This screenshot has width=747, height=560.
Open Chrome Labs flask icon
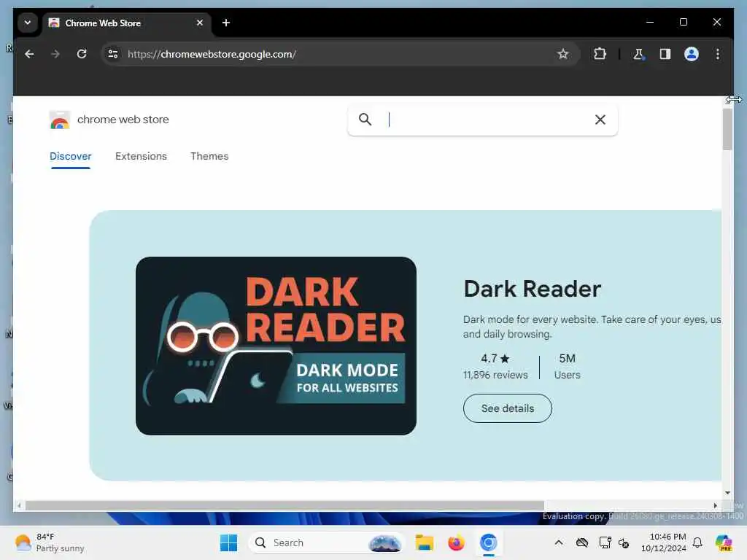tap(638, 54)
